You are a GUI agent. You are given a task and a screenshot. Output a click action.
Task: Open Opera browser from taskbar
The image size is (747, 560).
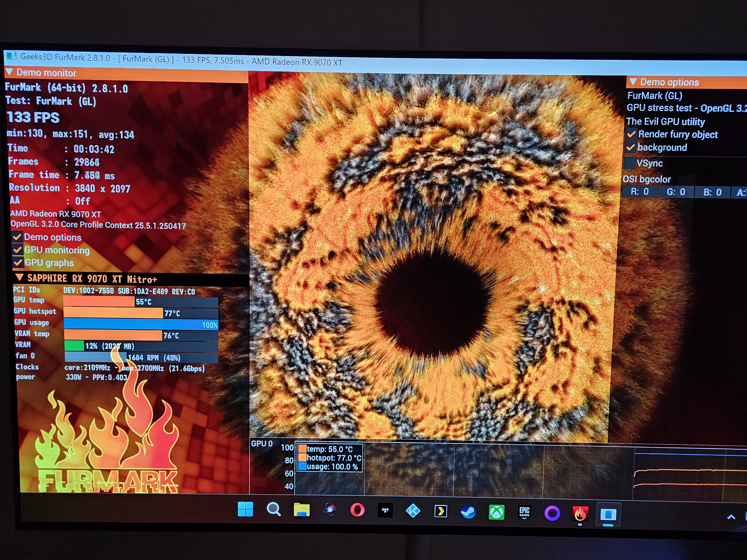click(357, 510)
